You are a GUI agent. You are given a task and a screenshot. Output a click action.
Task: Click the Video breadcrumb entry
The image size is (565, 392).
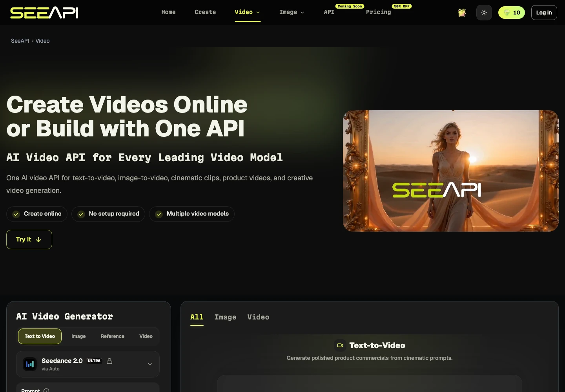pos(42,41)
